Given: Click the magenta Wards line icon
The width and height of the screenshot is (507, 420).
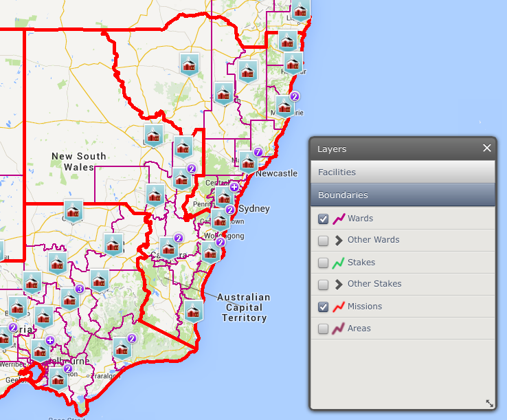Looking at the screenshot, I should [x=339, y=219].
